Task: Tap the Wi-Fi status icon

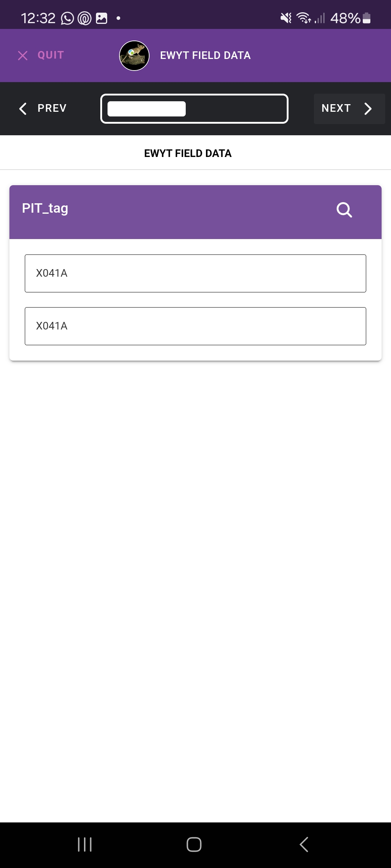Action: tap(303, 18)
